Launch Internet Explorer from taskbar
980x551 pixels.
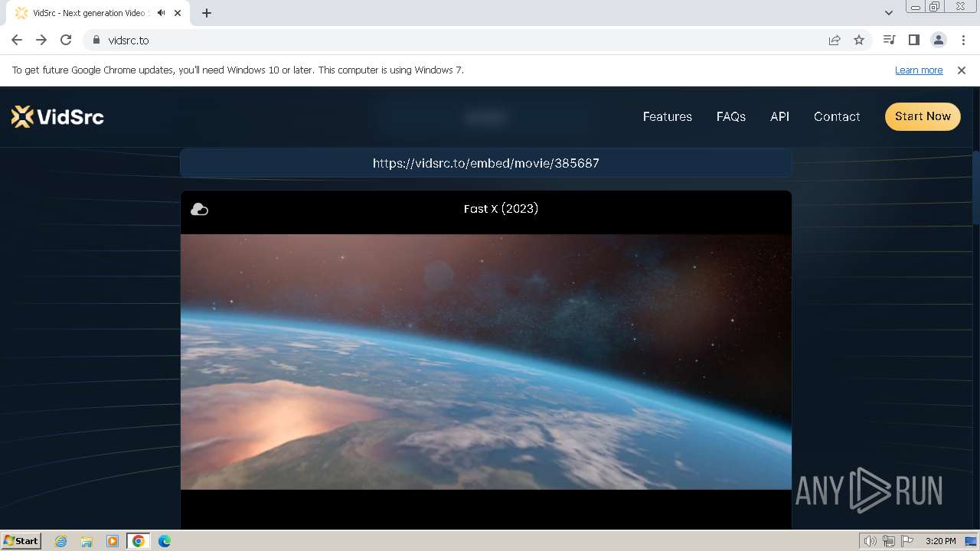coord(61,541)
